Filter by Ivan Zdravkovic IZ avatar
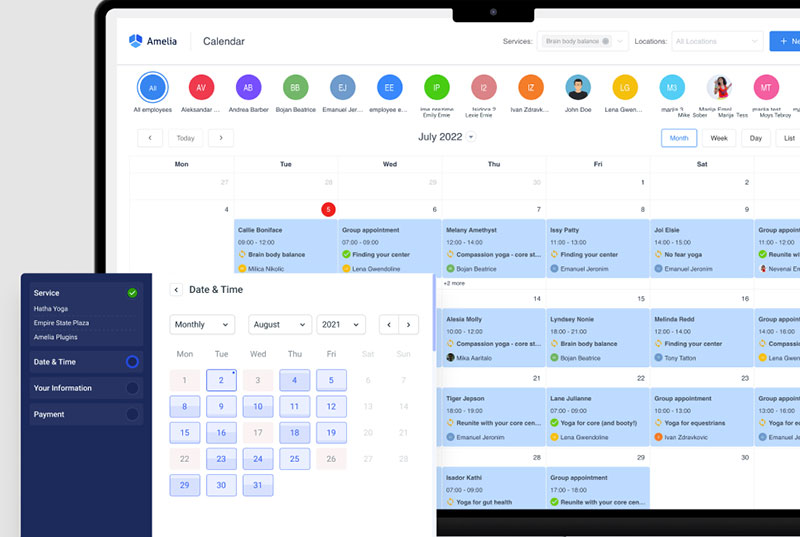Screen dimensions: 800x537 tap(531, 88)
